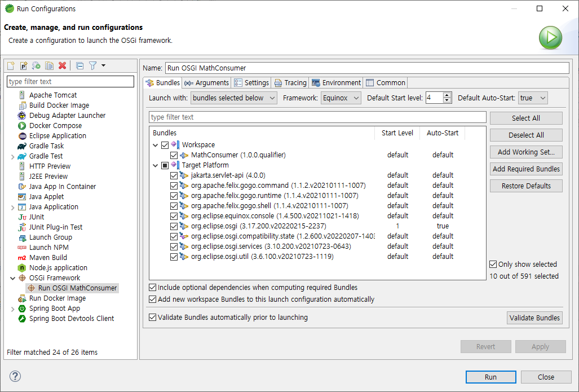Expand the Java Application node
The width and height of the screenshot is (579, 392).
[12, 207]
